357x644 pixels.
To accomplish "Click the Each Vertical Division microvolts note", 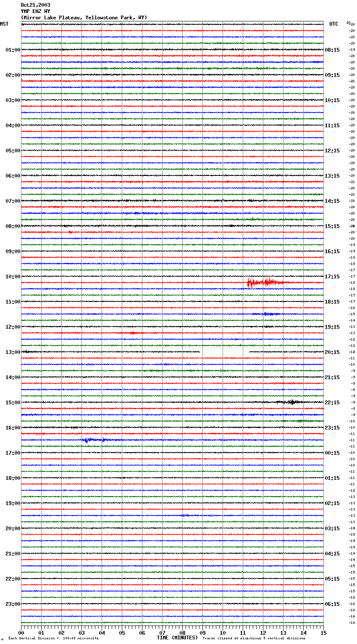I will tap(53, 639).
